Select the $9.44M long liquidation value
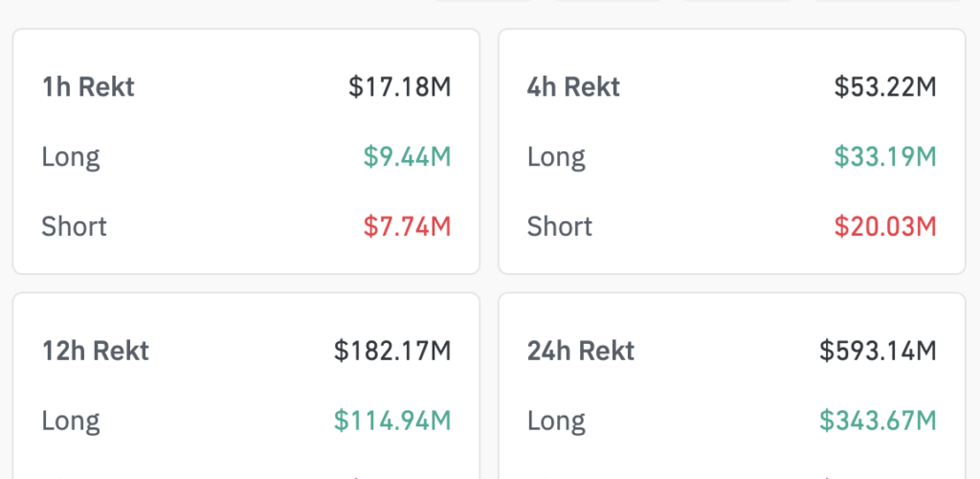The image size is (980, 479). (x=407, y=157)
